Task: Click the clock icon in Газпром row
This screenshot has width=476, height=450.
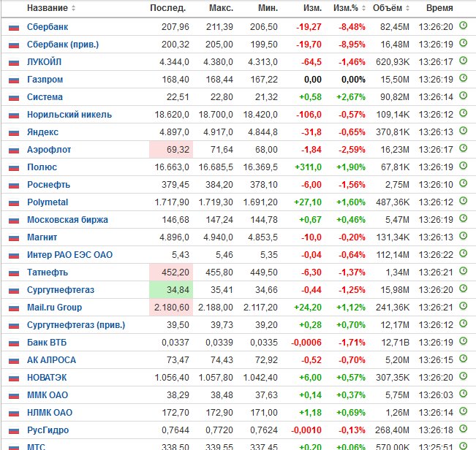Action: point(463,78)
